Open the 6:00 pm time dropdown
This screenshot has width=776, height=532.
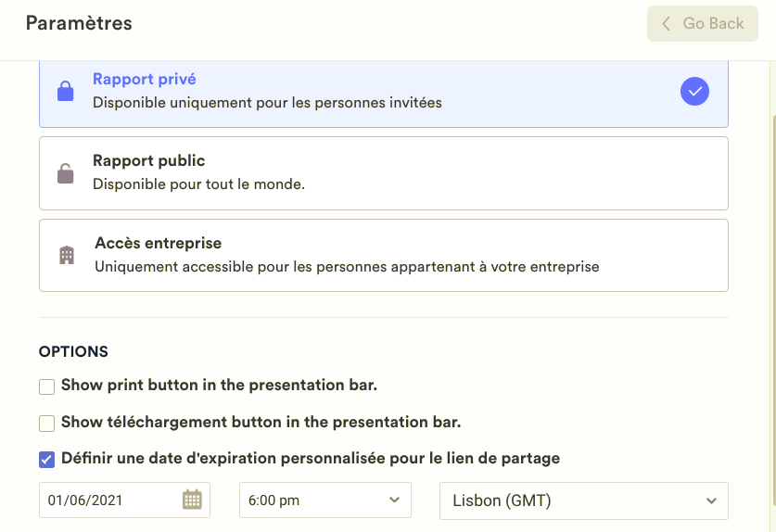pos(324,500)
